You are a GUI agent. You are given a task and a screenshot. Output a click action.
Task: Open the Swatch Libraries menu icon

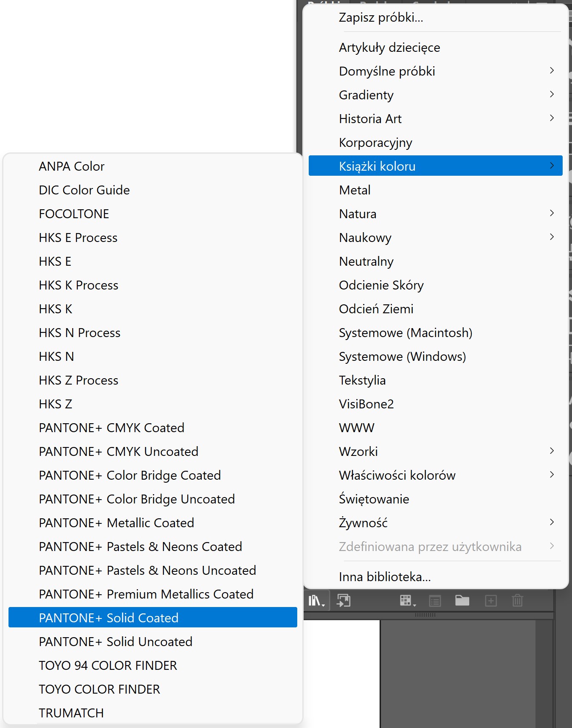[x=316, y=601]
